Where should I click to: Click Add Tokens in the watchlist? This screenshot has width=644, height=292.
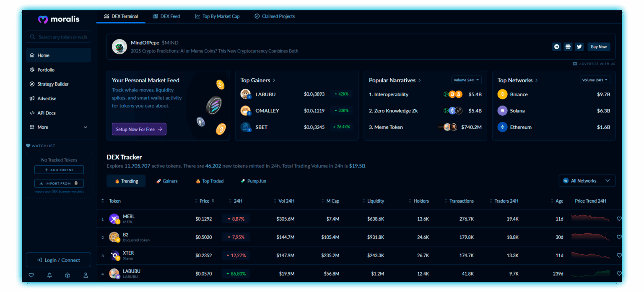coord(59,170)
